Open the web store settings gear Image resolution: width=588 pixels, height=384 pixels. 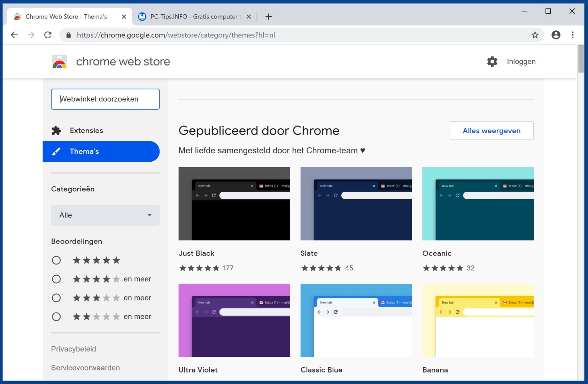[492, 61]
